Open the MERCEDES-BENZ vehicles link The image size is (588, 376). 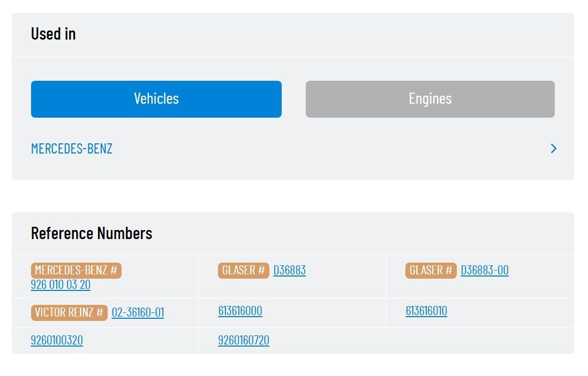point(72,149)
